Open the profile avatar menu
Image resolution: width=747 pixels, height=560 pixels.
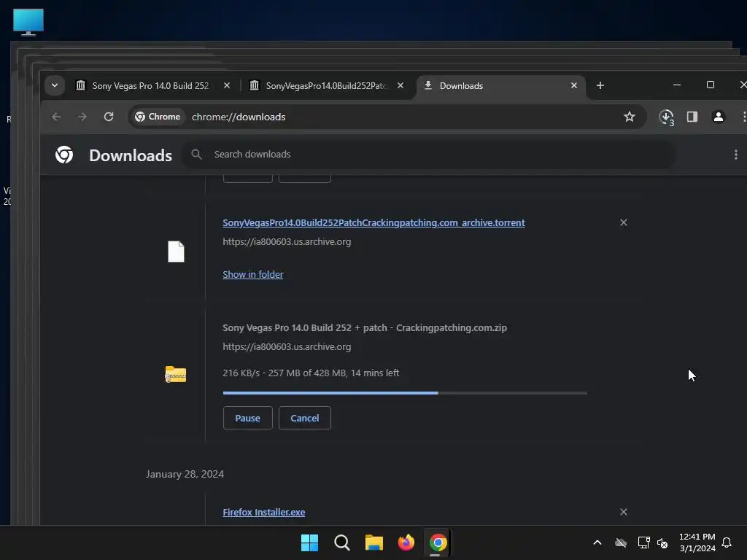tap(719, 117)
